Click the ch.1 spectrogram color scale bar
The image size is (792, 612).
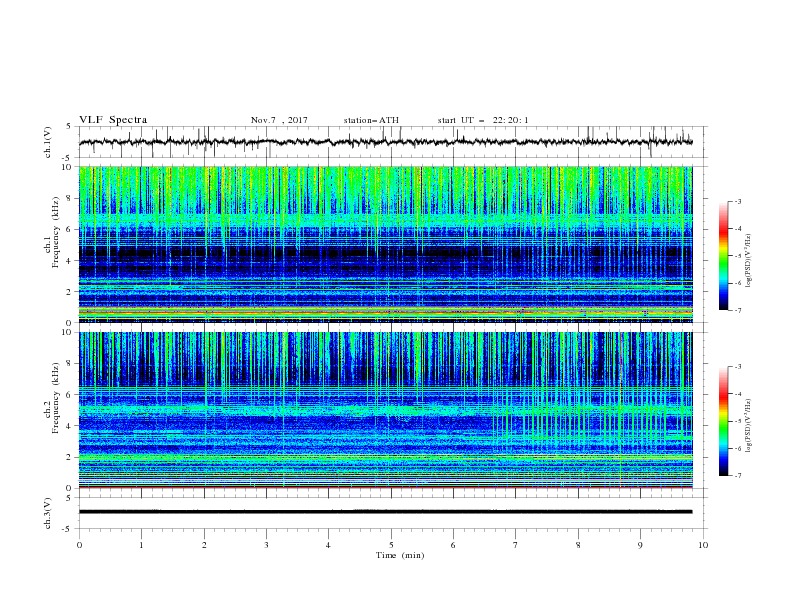tap(723, 256)
